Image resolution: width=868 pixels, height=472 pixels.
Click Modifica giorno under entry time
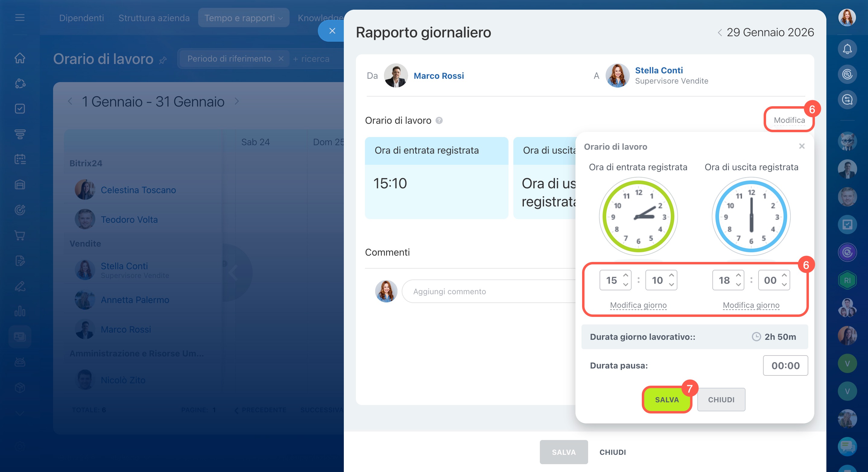point(638,305)
